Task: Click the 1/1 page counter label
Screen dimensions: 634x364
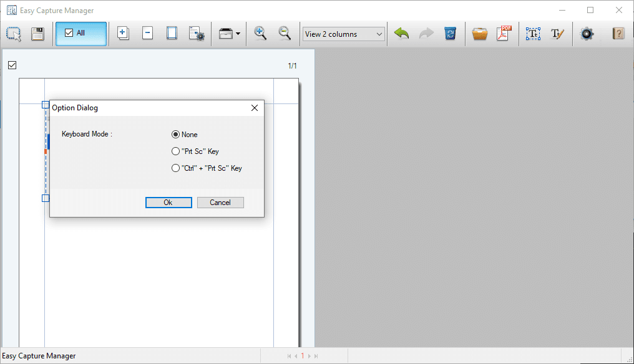Action: (x=292, y=65)
